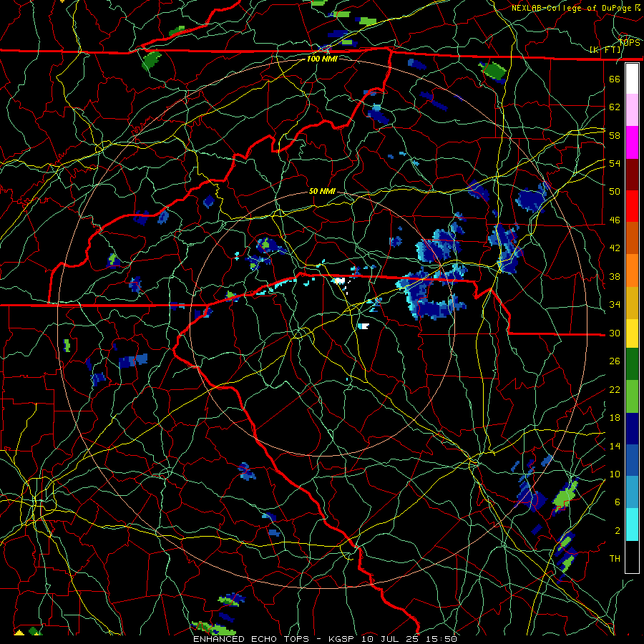This screenshot has width=644, height=644.
Task: Click the "10 JUL 25" date stamp
Action: [x=391, y=639]
